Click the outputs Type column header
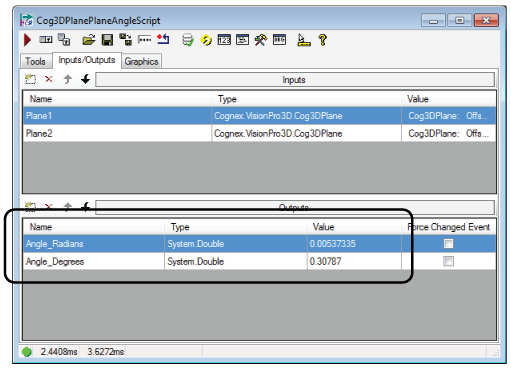Image resolution: width=511 pixels, height=368 pixels. (236, 227)
